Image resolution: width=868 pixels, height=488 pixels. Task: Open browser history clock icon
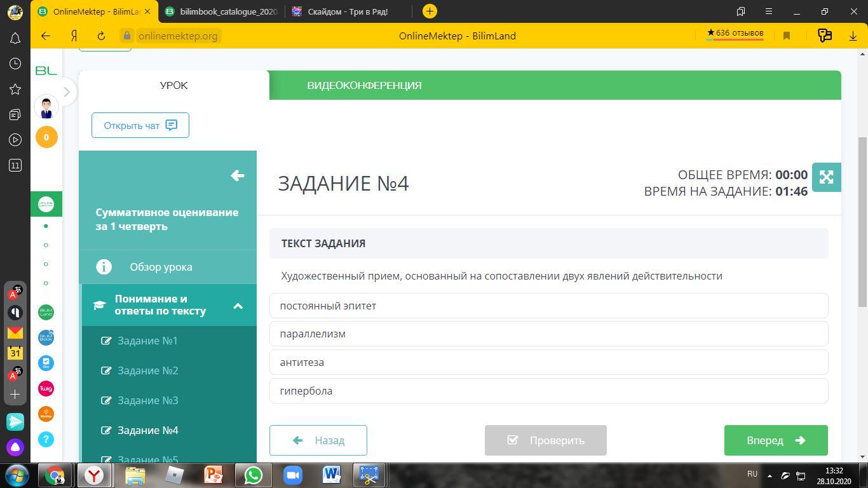tap(15, 64)
